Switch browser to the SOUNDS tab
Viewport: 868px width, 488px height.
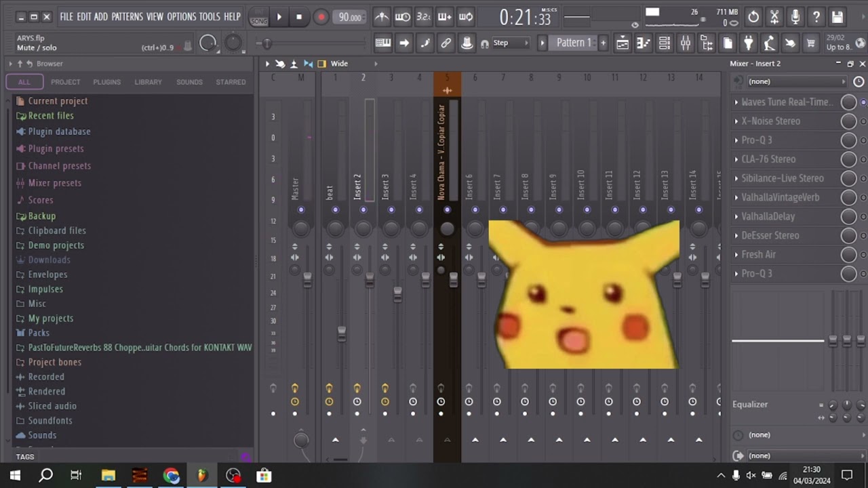[189, 82]
